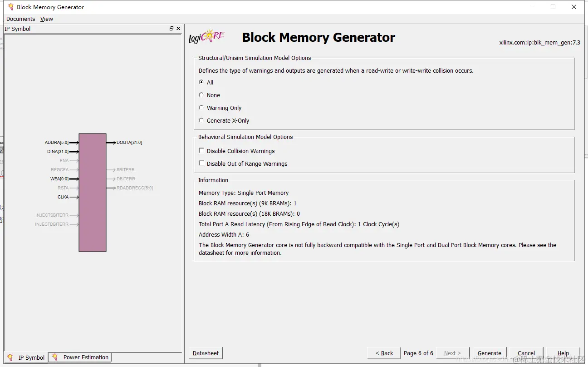The width and height of the screenshot is (588, 367).
Task: Click the Page 6 of 6 indicator
Action: coord(418,353)
